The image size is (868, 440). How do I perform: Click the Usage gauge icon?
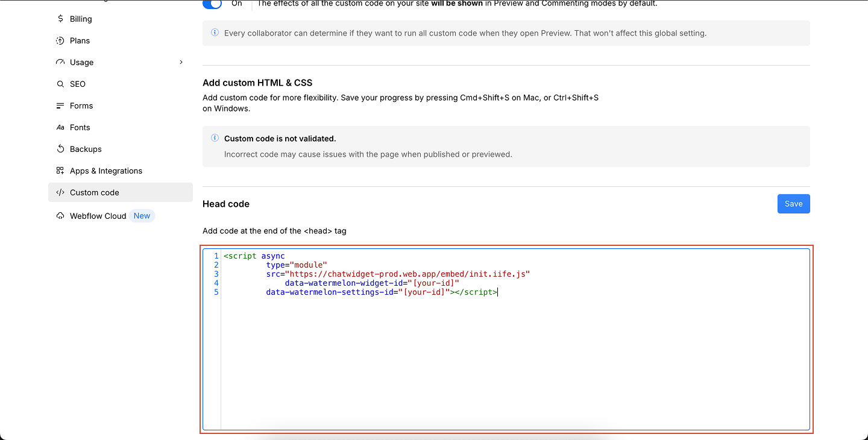coord(60,62)
